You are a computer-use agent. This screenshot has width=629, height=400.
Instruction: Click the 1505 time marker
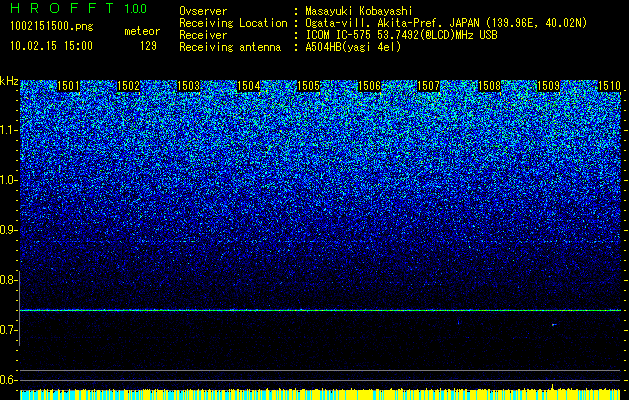click(308, 86)
